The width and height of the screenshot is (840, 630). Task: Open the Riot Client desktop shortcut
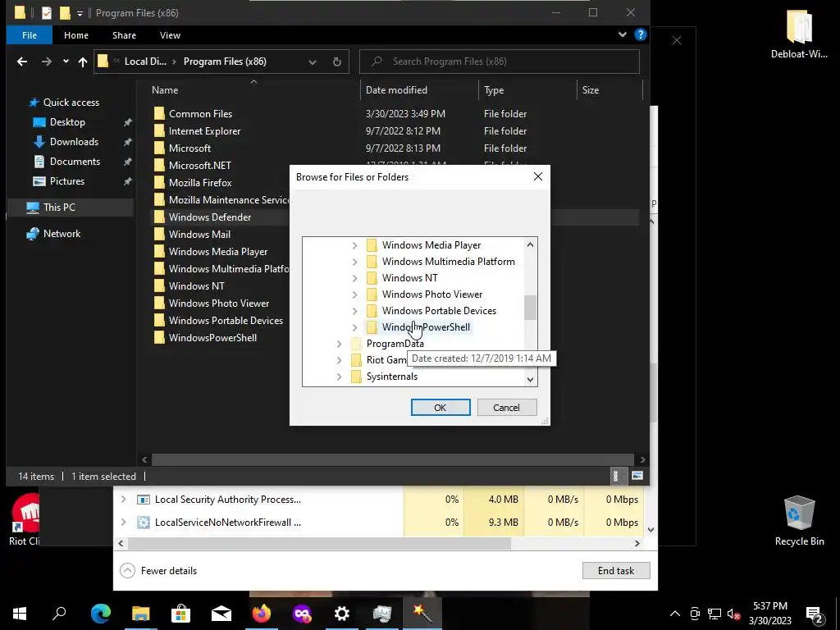point(24,519)
